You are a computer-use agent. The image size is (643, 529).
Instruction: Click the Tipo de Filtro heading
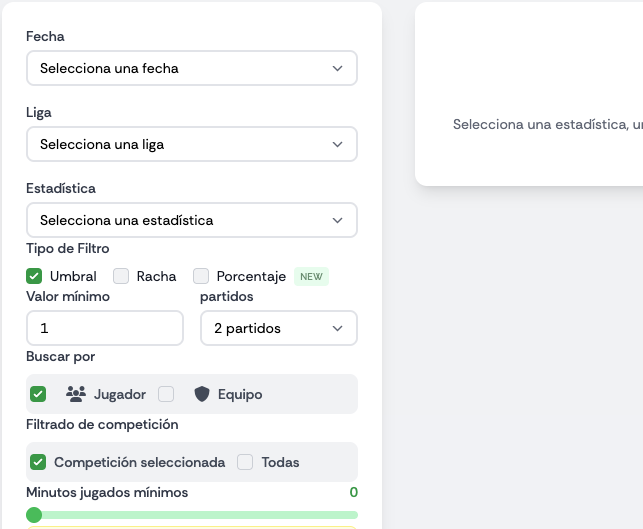(68, 249)
